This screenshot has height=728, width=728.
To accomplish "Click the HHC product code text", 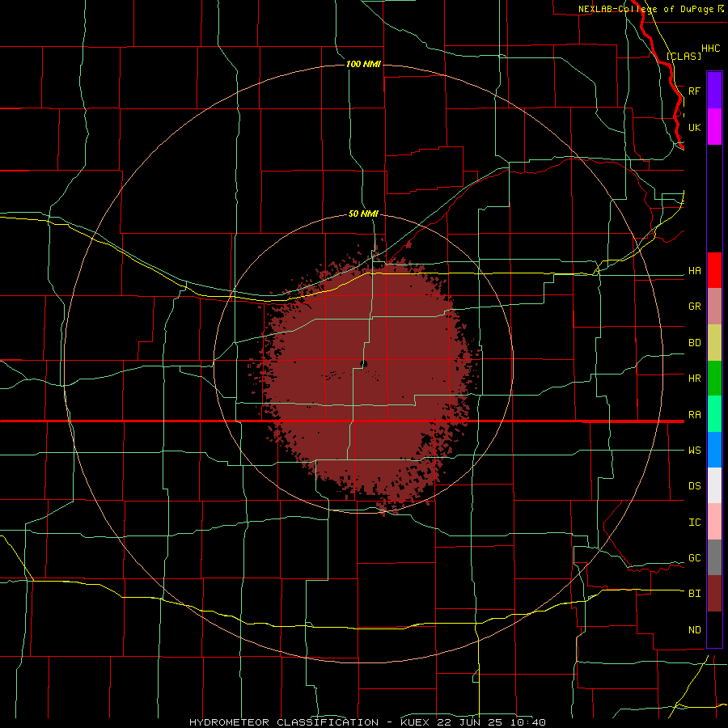I will tap(710, 49).
